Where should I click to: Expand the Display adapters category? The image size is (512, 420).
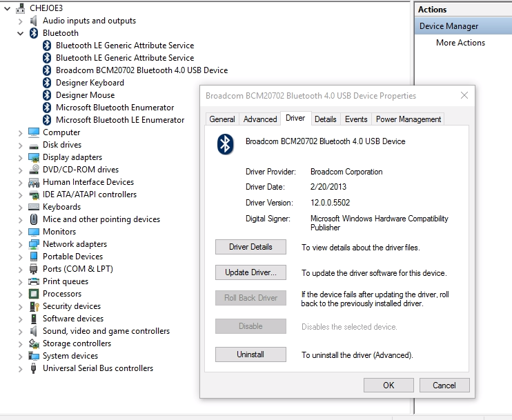[x=20, y=158]
